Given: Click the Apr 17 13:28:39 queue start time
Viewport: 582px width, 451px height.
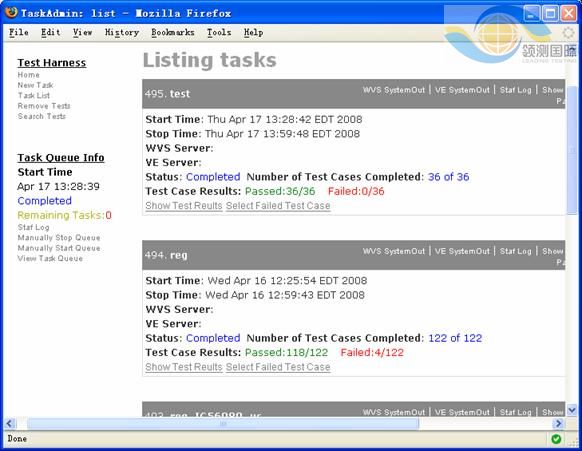Looking at the screenshot, I should click(58, 186).
